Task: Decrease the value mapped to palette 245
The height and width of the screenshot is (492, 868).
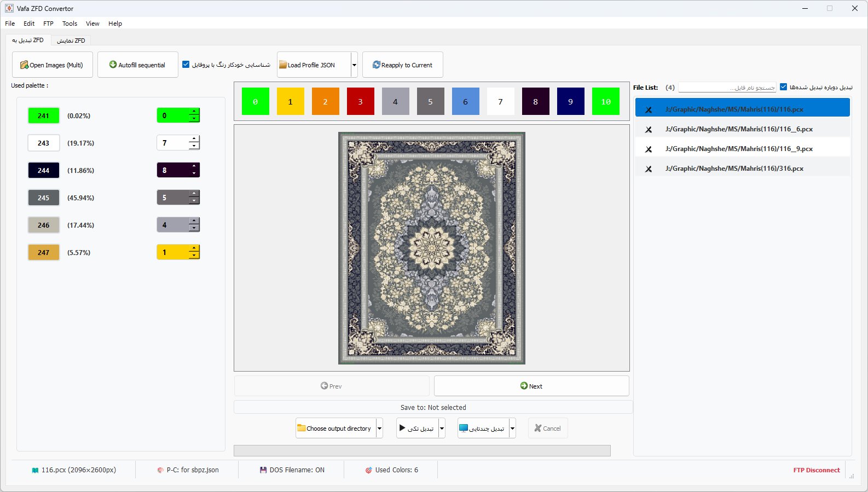Action: pyautogui.click(x=194, y=201)
